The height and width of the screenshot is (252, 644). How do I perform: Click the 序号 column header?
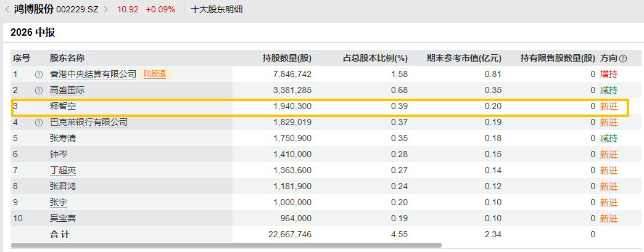pos(22,59)
